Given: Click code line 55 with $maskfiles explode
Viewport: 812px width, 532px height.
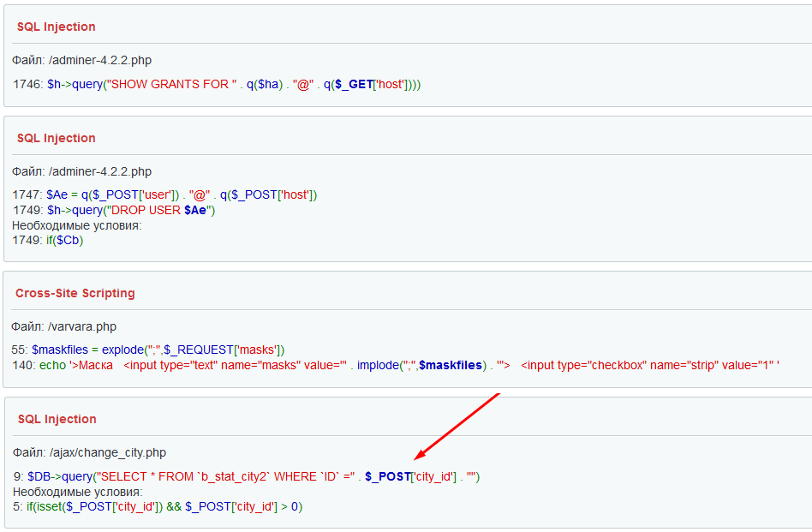Looking at the screenshot, I should point(147,350).
